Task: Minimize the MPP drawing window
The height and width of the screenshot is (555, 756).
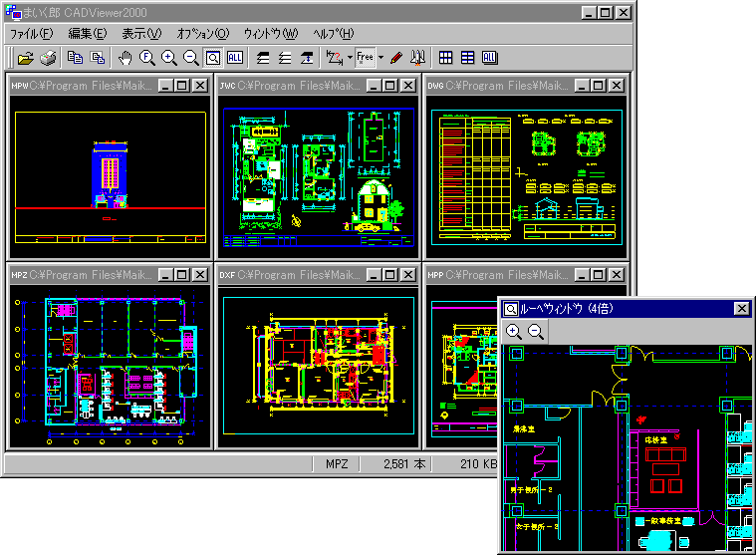Action: [582, 275]
